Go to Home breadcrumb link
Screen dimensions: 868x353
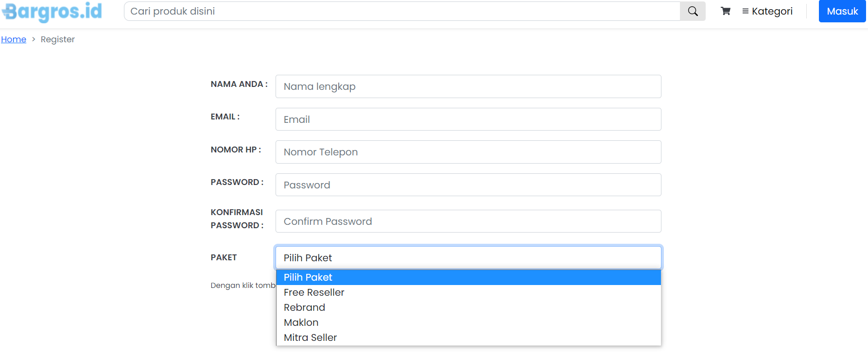pyautogui.click(x=14, y=39)
